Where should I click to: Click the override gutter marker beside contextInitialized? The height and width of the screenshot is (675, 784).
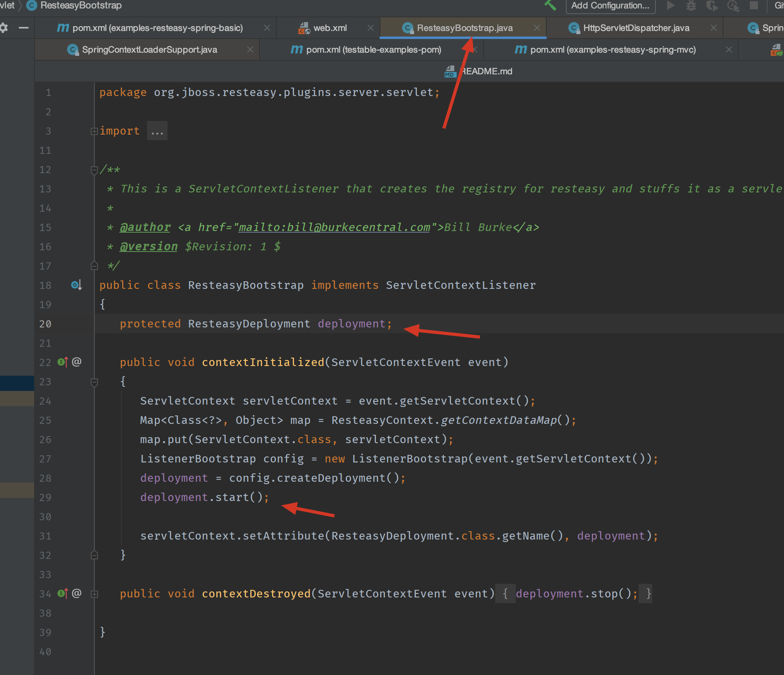[x=63, y=362]
